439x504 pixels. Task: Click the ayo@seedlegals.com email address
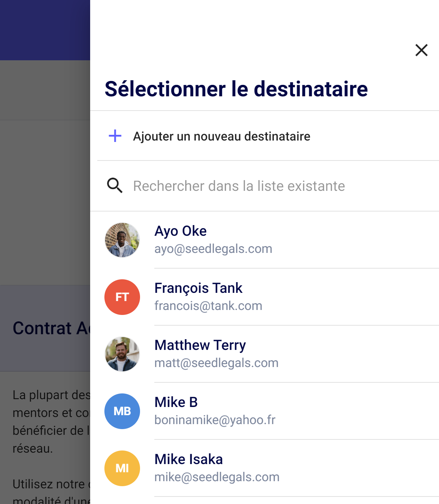213,249
